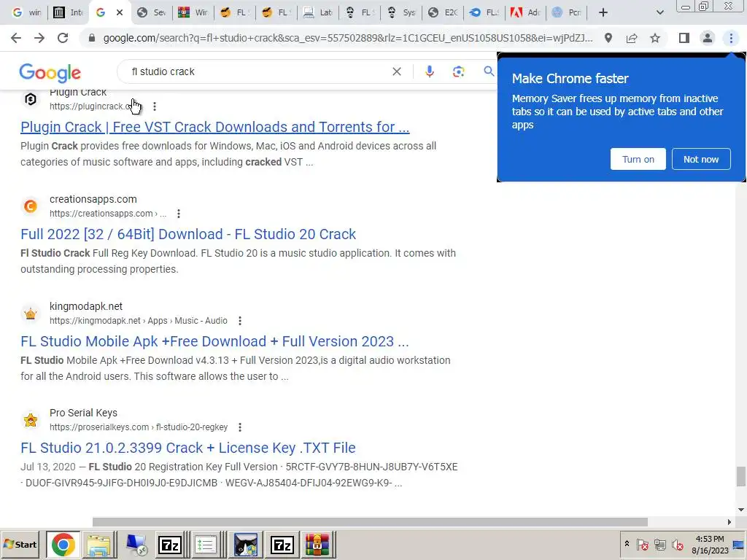Close the active Google search tab
The height and width of the screenshot is (560, 747).
(120, 12)
